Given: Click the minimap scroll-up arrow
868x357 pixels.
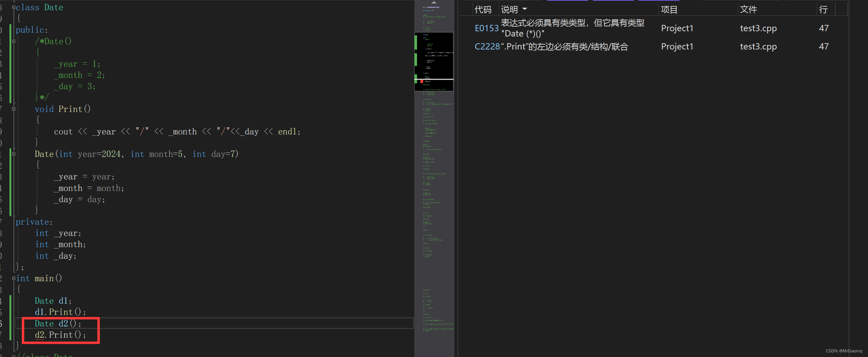Looking at the screenshot, I should point(434,2).
